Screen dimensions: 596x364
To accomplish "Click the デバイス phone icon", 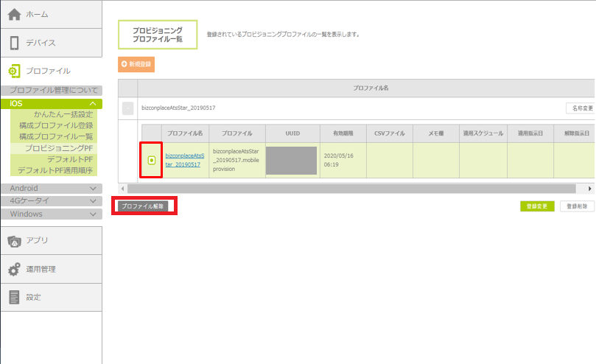I will (14, 43).
